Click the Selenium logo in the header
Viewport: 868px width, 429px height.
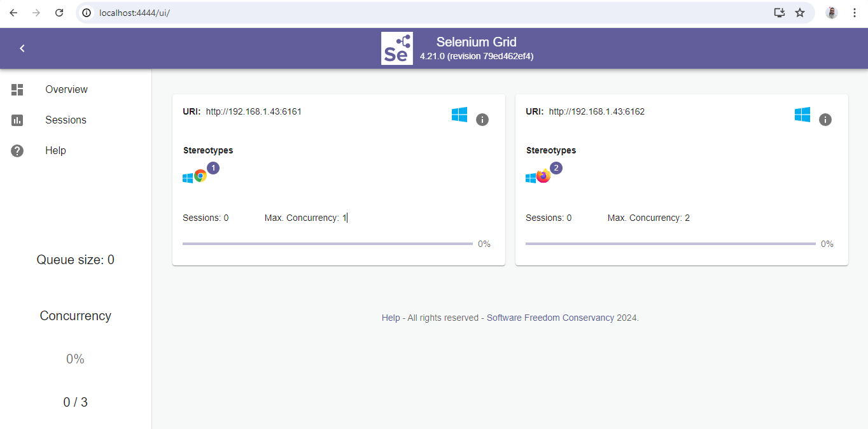tap(397, 48)
